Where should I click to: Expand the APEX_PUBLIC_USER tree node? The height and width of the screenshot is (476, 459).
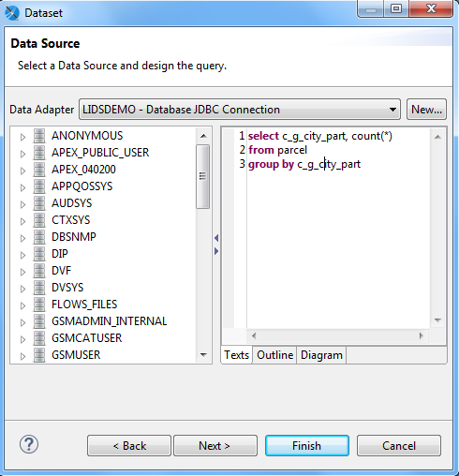22,154
